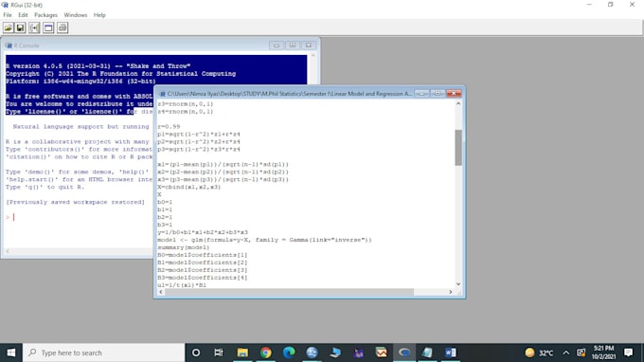
Task: Click the glm model formula line
Action: 264,240
